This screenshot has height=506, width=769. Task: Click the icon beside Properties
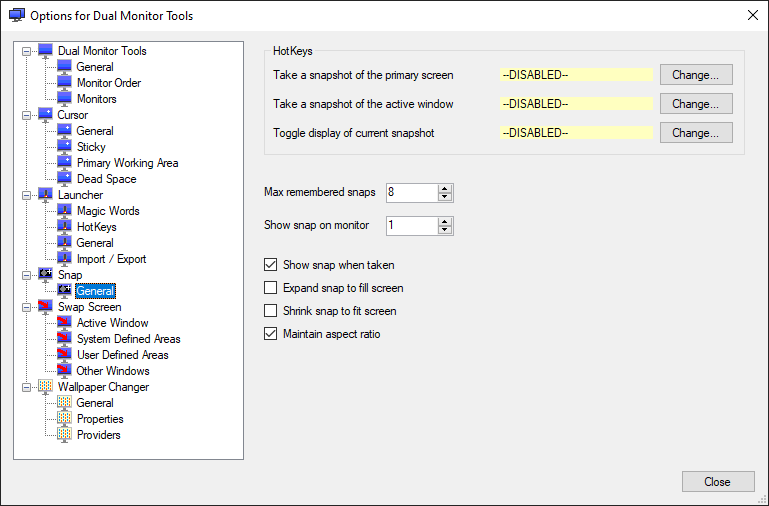64,419
